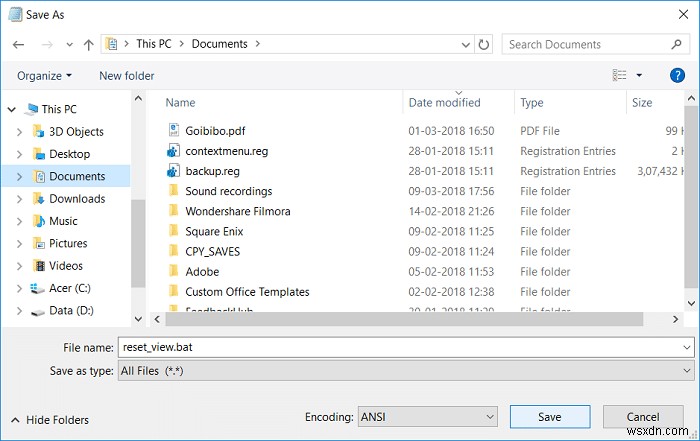700x441 pixels.
Task: Toggle Hide Folders panel
Action: coord(48,420)
